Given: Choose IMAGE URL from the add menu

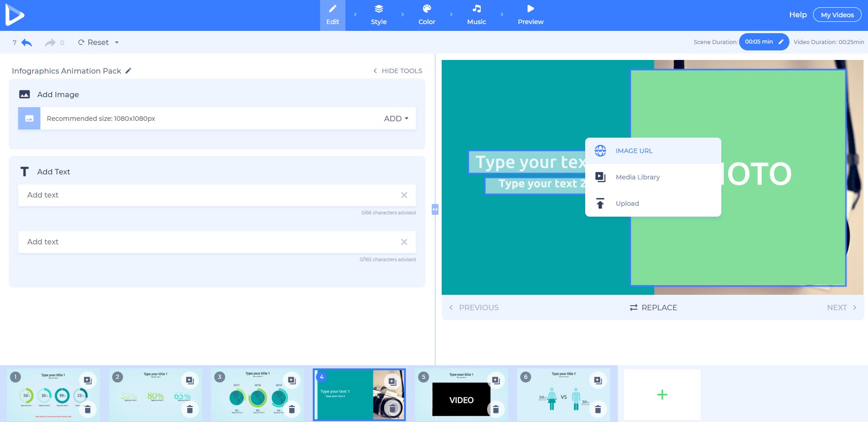Looking at the screenshot, I should tap(634, 151).
